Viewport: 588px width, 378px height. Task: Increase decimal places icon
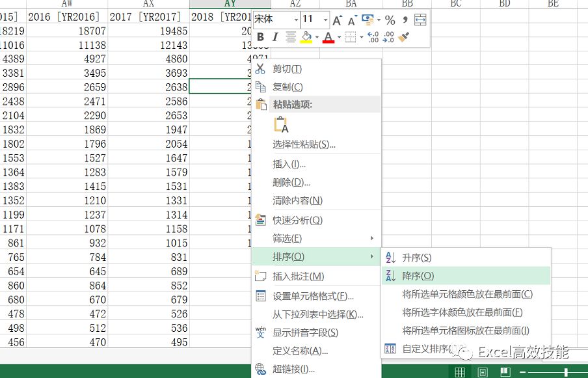(373, 36)
